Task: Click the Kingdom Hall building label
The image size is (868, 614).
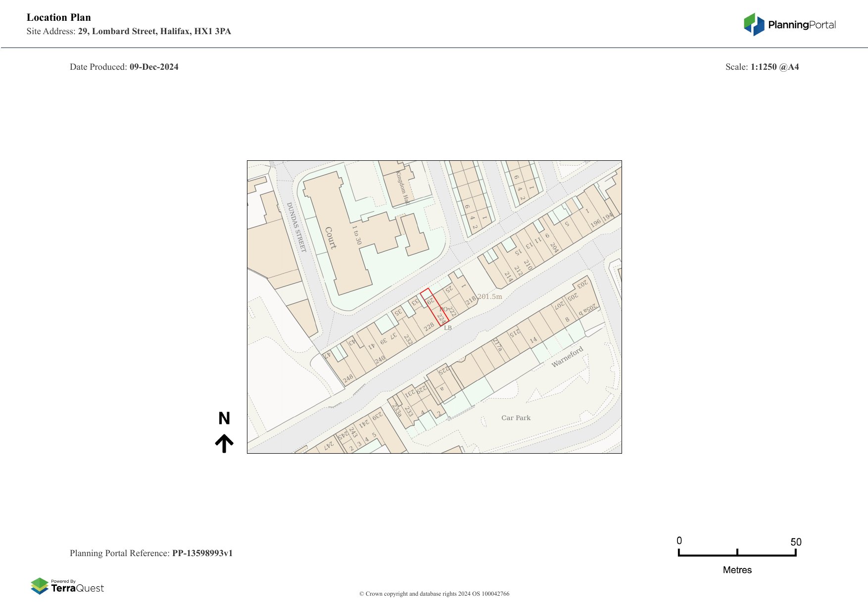Action: tap(402, 187)
